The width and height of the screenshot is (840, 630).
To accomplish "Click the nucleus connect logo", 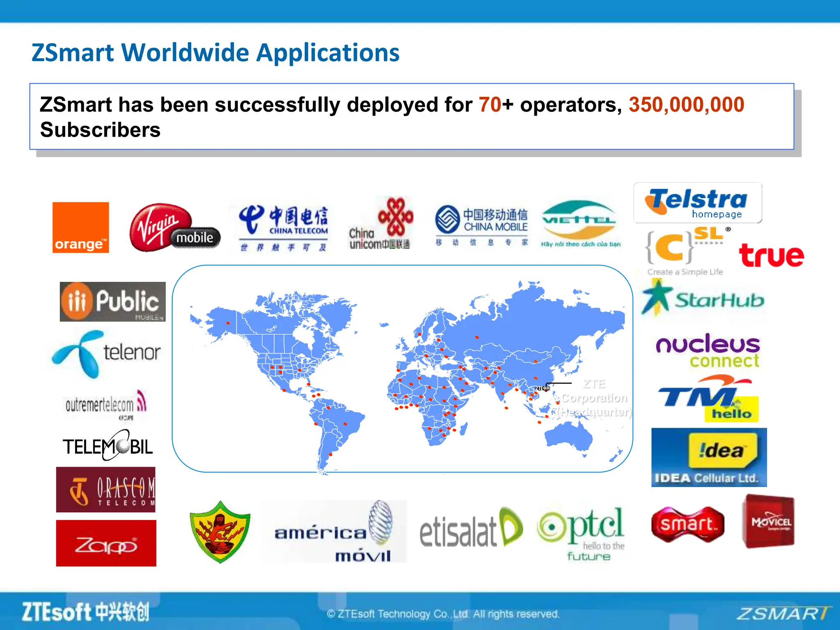I will pyautogui.click(x=708, y=350).
